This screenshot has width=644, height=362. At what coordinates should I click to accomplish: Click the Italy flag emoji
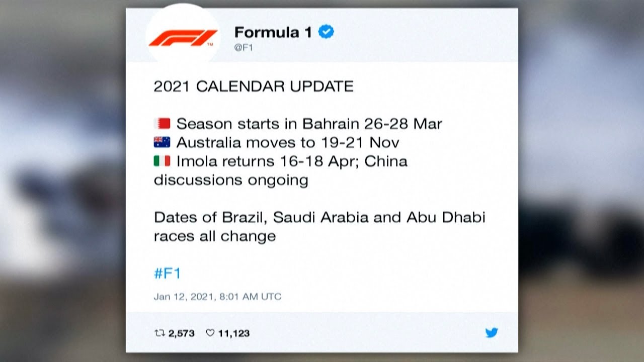[162, 161]
